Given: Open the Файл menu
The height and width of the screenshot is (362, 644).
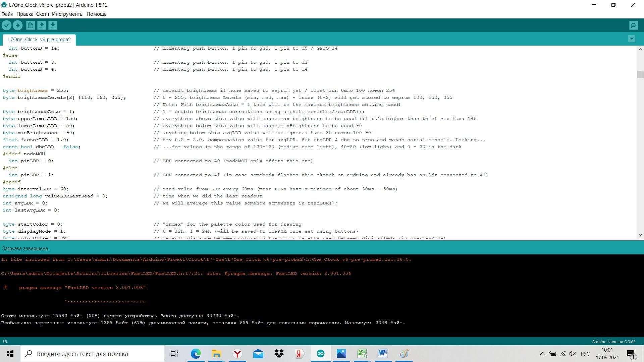Looking at the screenshot, I should (x=7, y=14).
